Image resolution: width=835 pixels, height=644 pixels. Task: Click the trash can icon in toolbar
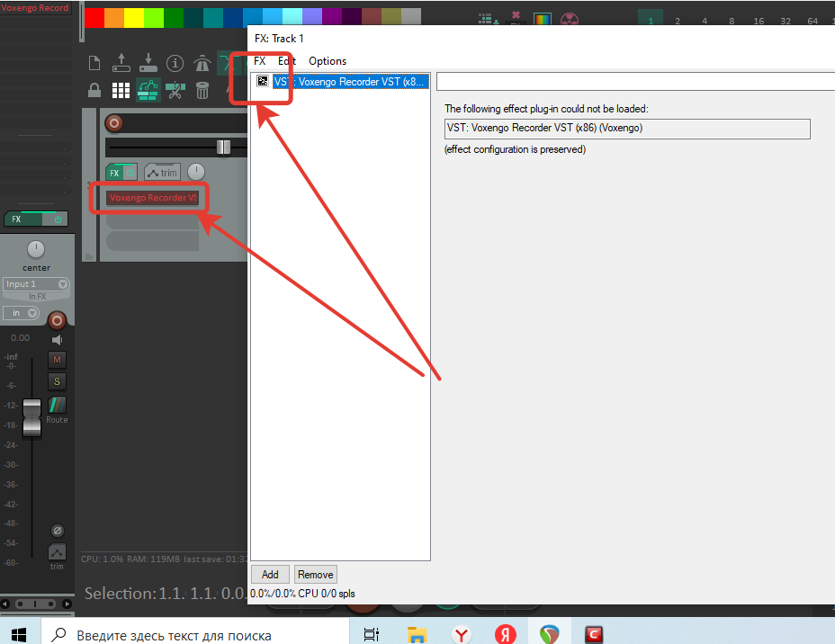click(x=202, y=91)
